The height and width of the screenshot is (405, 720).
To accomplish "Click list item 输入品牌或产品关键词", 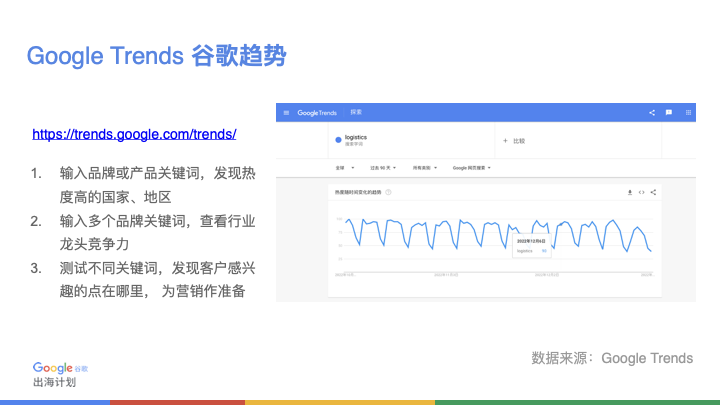I will click(158, 186).
